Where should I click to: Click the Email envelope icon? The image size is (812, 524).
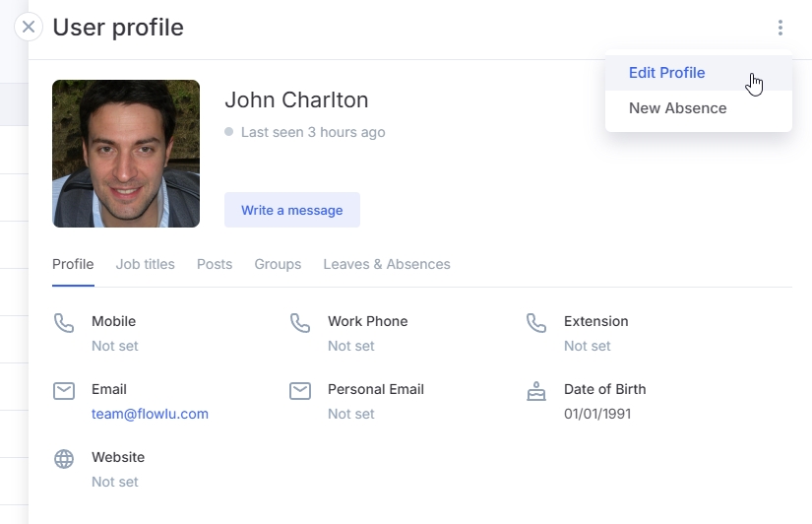(64, 391)
